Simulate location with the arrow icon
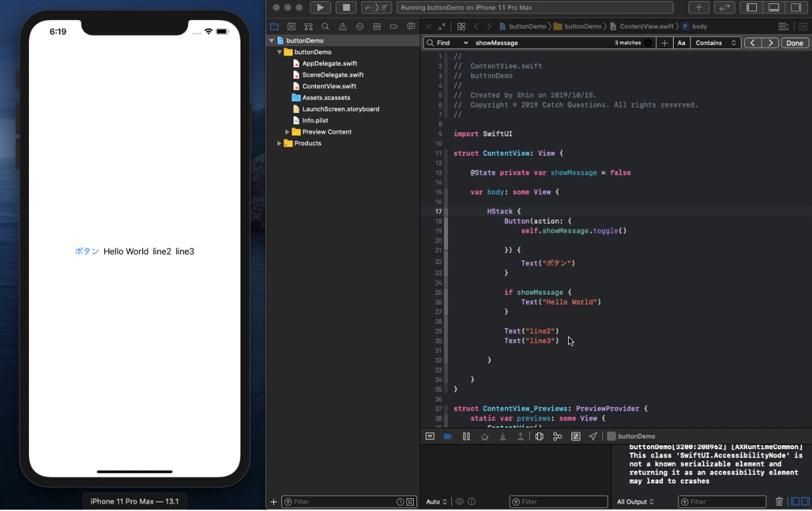Screen dimensions: 812x511 [x=593, y=436]
